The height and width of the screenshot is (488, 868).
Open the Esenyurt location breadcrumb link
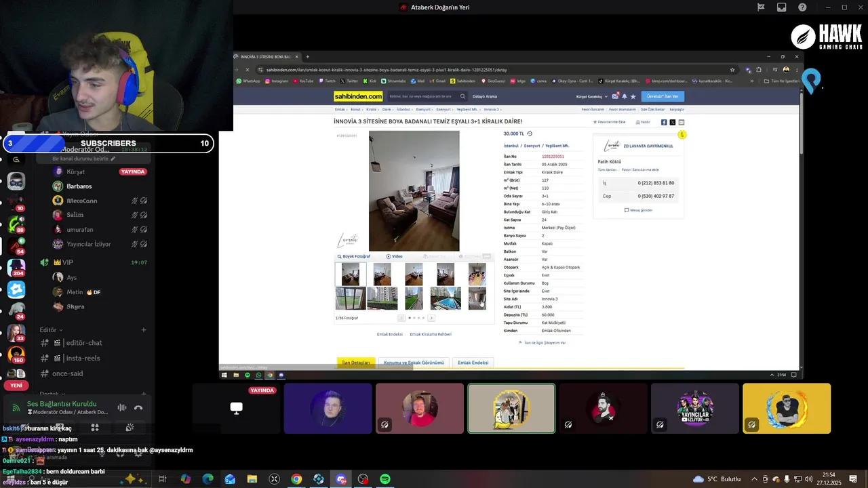tap(532, 146)
